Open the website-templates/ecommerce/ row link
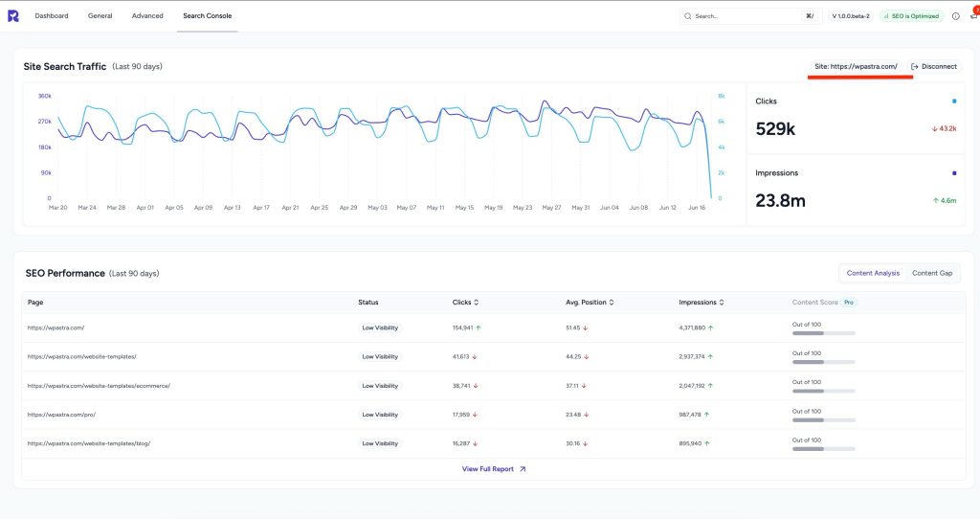Screen dimensions: 980x519 point(99,386)
